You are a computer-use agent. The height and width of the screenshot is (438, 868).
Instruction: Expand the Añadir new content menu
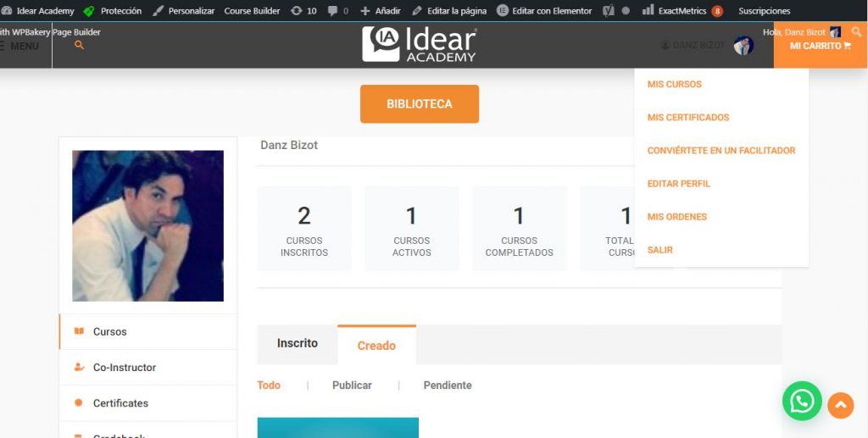pyautogui.click(x=380, y=11)
